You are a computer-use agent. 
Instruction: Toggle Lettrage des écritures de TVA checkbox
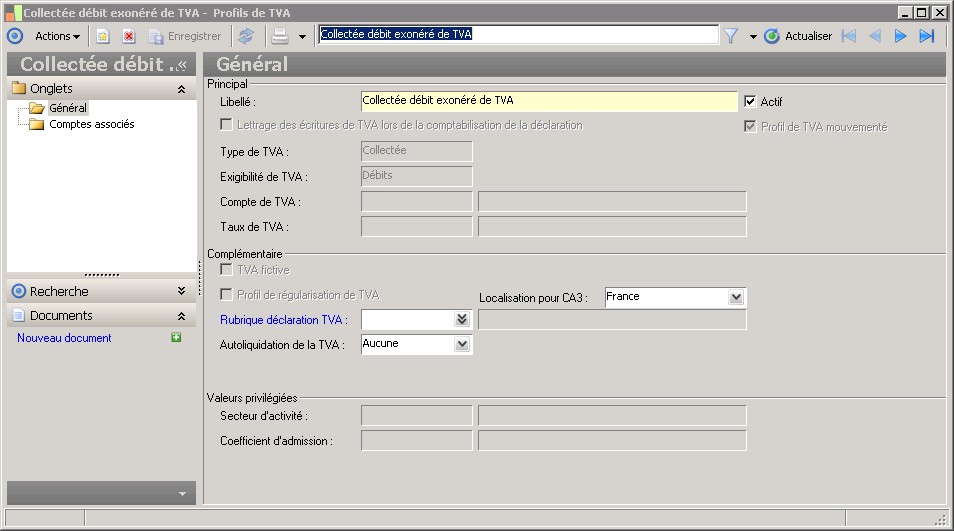[226, 125]
